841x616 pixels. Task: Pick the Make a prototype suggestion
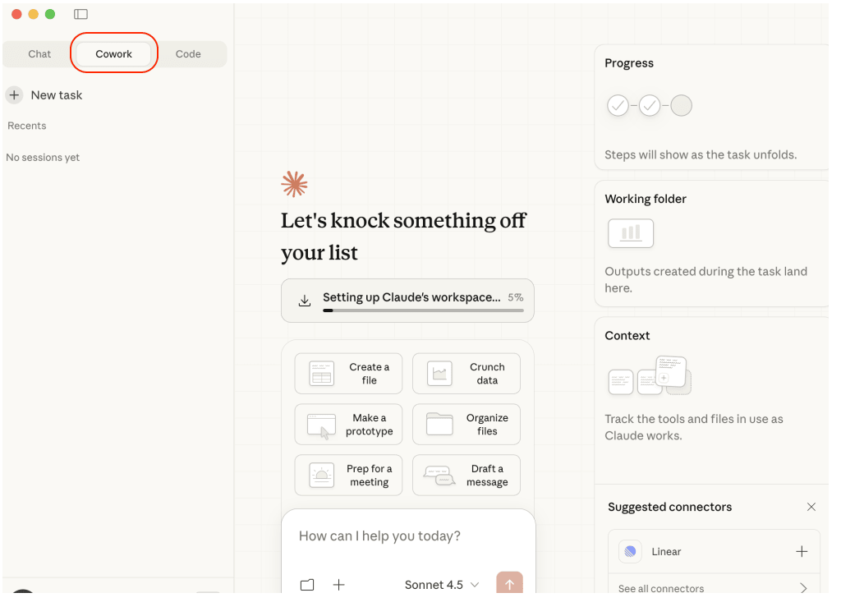(348, 425)
